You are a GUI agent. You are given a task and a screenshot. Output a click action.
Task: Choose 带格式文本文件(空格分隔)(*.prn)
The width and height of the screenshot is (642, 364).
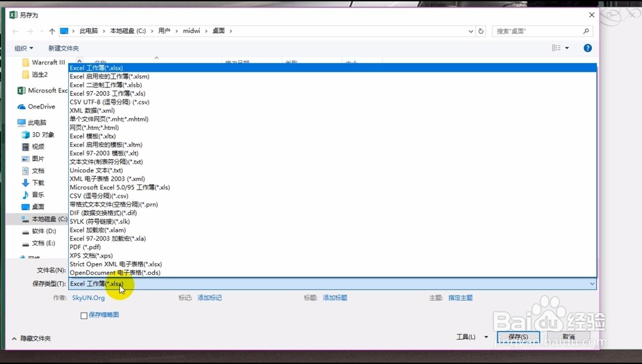click(x=332, y=204)
